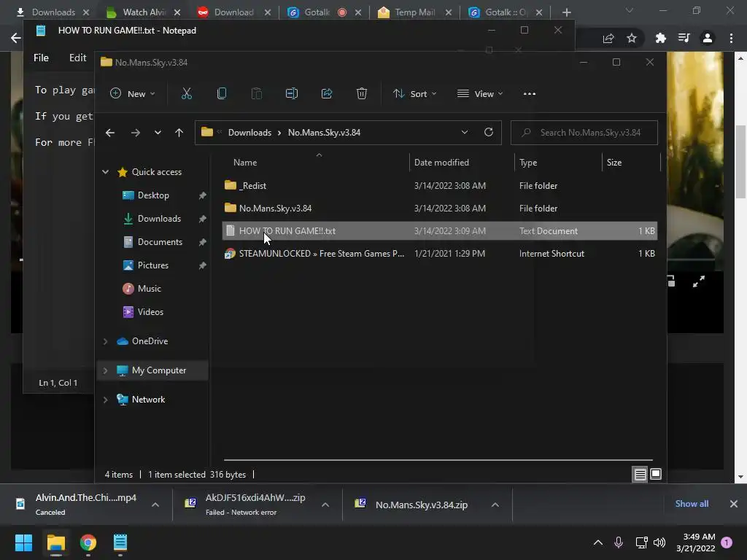Go back with Explorer's back arrow
Screen dimensions: 747x560
pyautogui.click(x=110, y=133)
